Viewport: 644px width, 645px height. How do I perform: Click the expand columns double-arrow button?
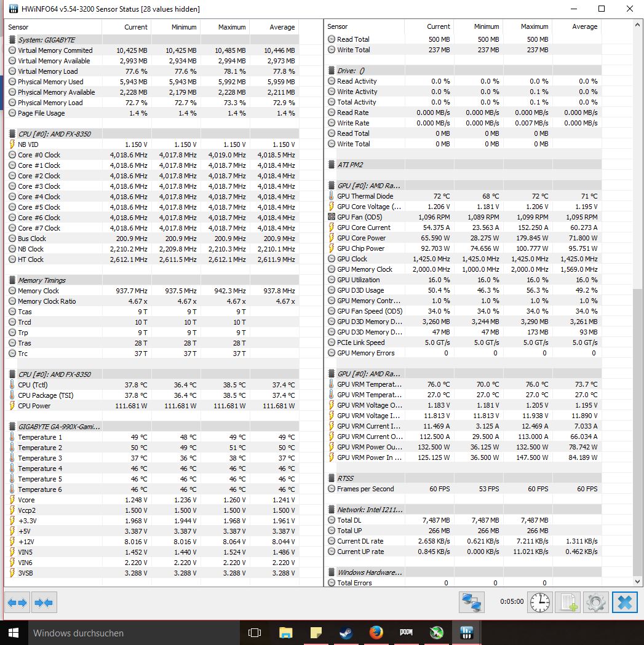click(17, 603)
